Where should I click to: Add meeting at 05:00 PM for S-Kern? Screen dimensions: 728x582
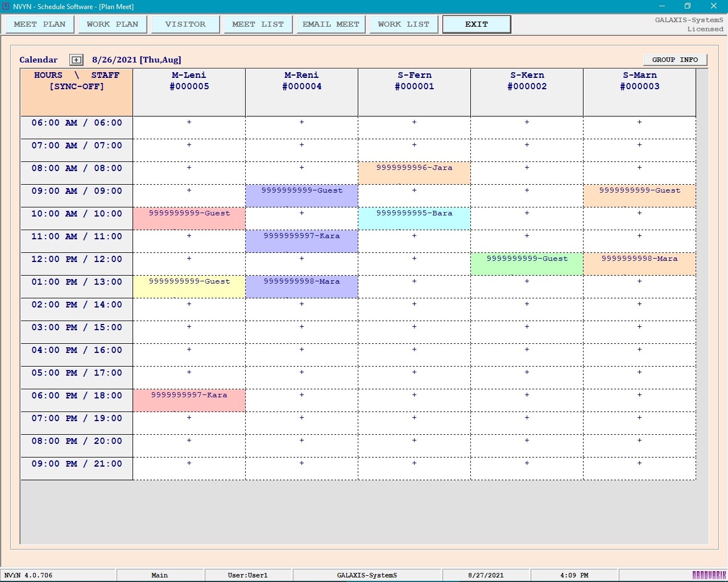pyautogui.click(x=527, y=377)
